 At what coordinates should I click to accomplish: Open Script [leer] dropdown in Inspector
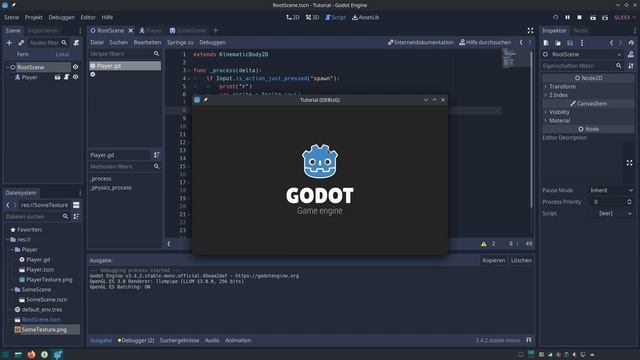[x=611, y=213]
